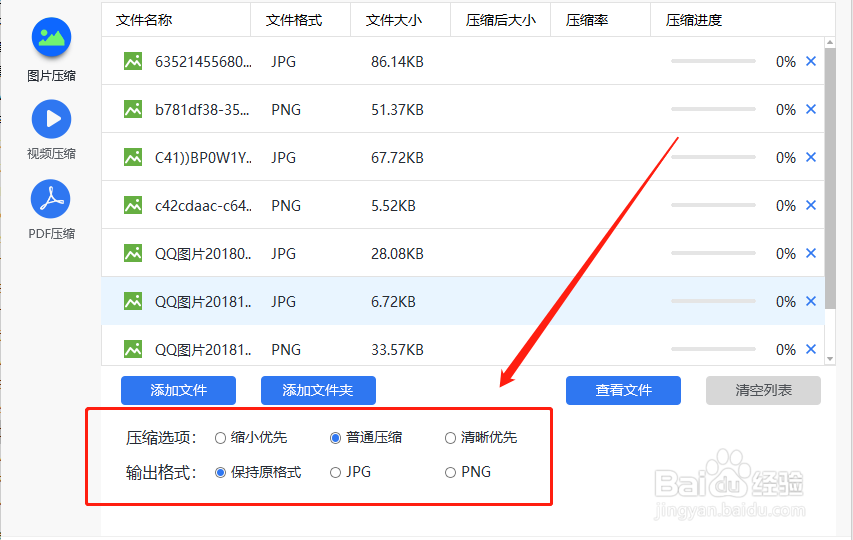Sort by 文件大小 column header
This screenshot has width=853, height=540.
[x=400, y=20]
